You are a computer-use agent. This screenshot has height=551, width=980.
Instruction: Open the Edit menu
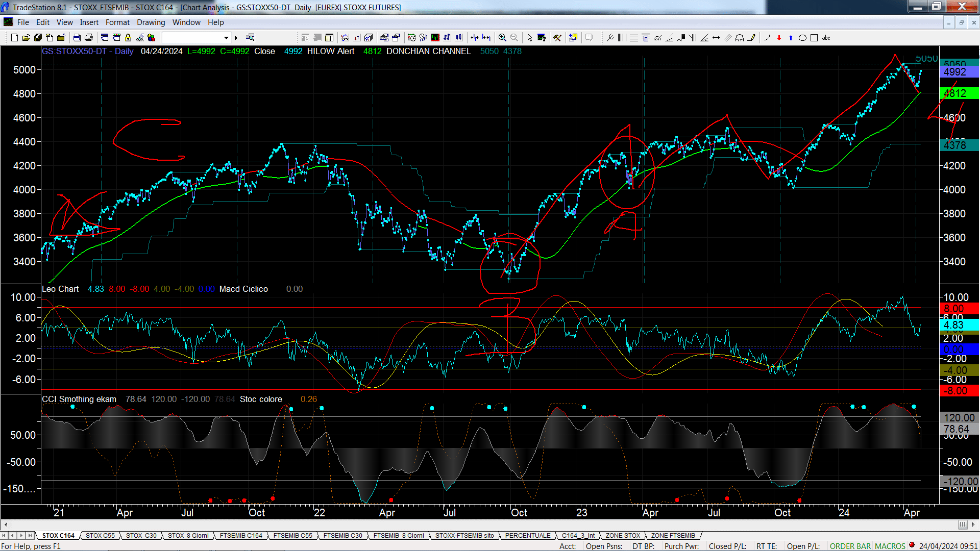[x=43, y=22]
